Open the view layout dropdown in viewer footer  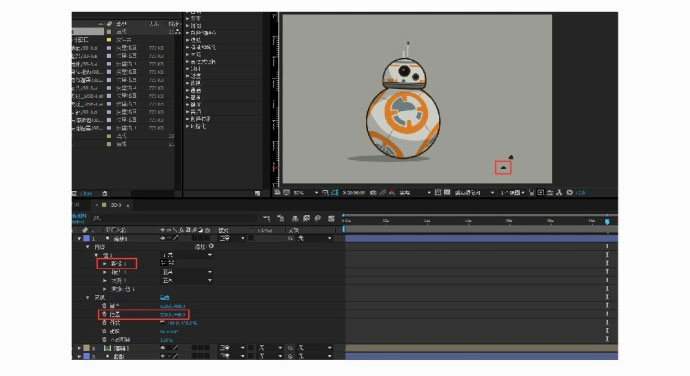pyautogui.click(x=512, y=192)
